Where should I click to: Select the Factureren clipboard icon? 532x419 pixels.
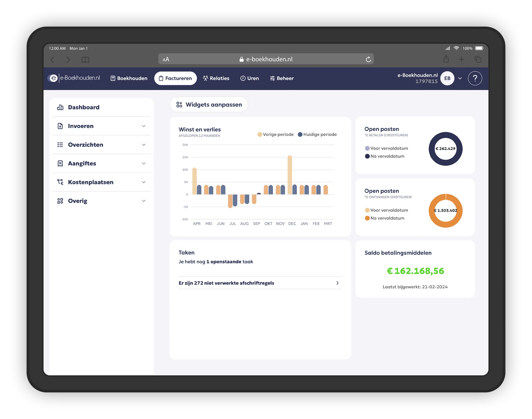click(x=161, y=78)
